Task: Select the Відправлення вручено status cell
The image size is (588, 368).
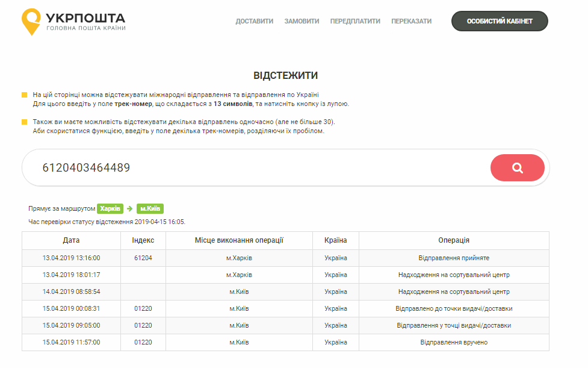Action: click(x=454, y=342)
